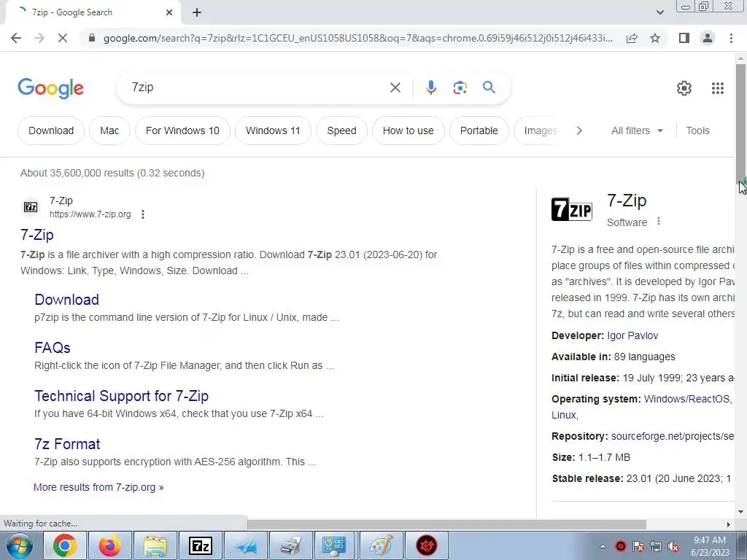Open the Linux operating system link
This screenshot has height=560, width=747.
coord(564,415)
